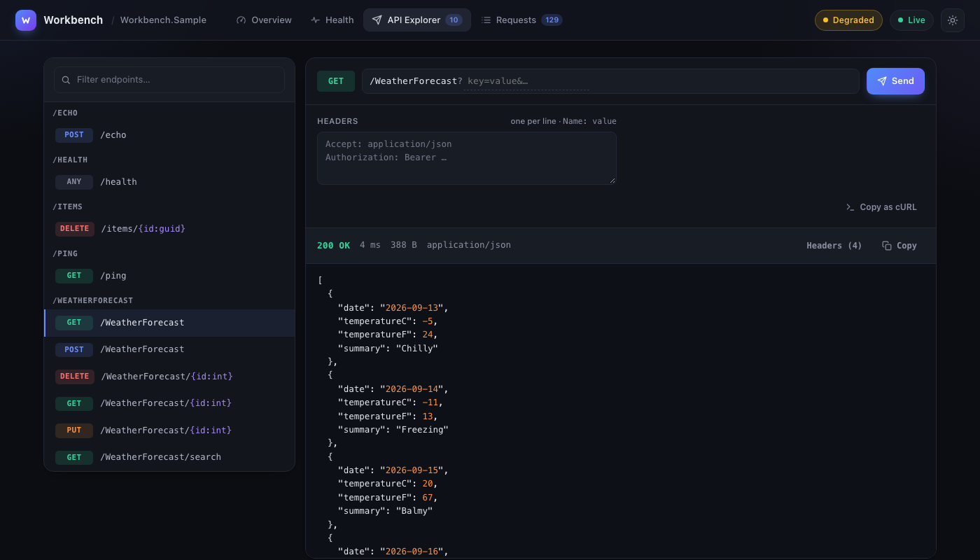Select the PUT /WeatherForecast/{id:int} endpoint
The image size is (980, 560).
coord(169,430)
